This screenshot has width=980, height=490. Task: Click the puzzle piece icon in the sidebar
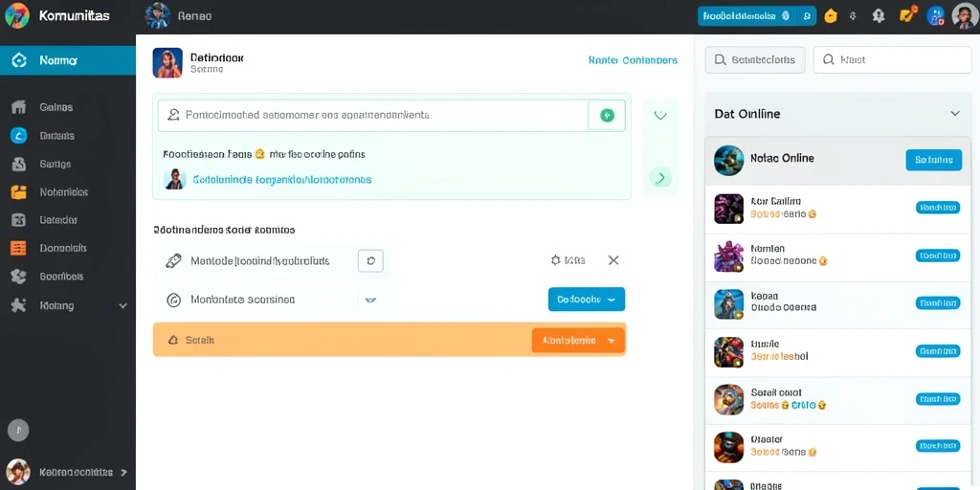[19, 305]
